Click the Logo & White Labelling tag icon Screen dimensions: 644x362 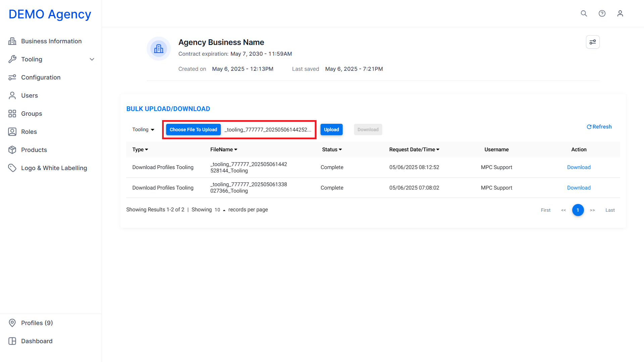click(x=12, y=168)
